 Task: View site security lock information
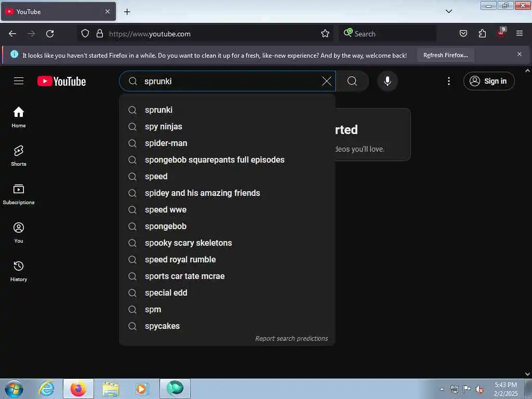pyautogui.click(x=100, y=34)
